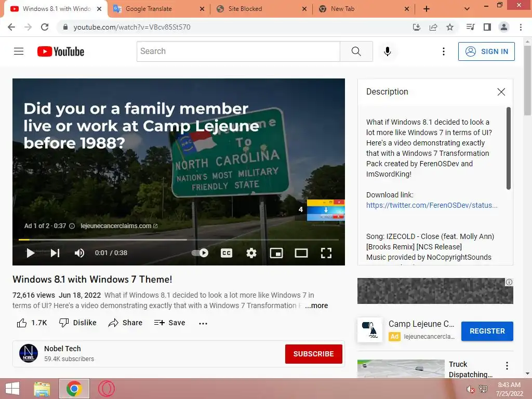This screenshot has width=532, height=399.
Task: Open Chrome three-dot menu
Action: [x=521, y=27]
